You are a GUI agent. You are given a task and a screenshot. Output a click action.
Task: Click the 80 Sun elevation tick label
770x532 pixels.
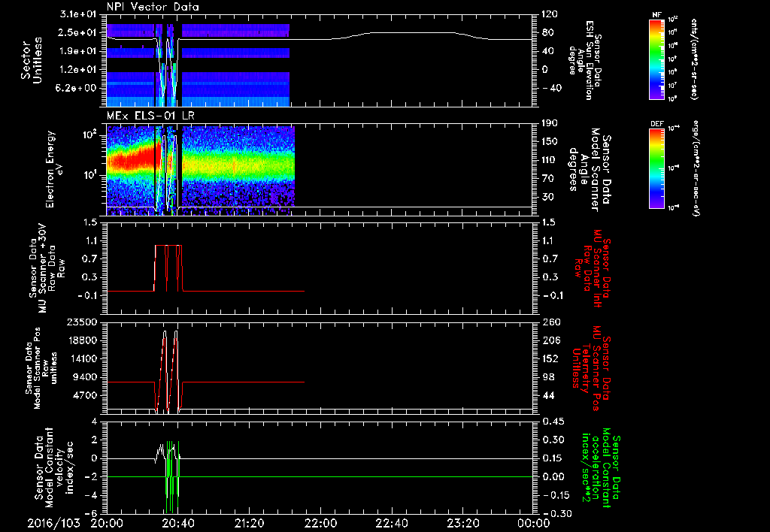pyautogui.click(x=548, y=32)
